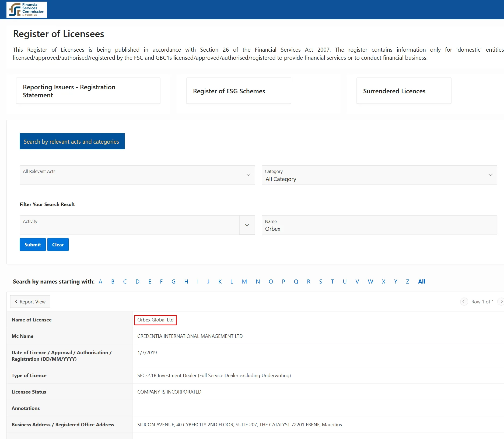This screenshot has height=439, width=504.
Task: Filter names starting with V
Action: [x=357, y=282]
